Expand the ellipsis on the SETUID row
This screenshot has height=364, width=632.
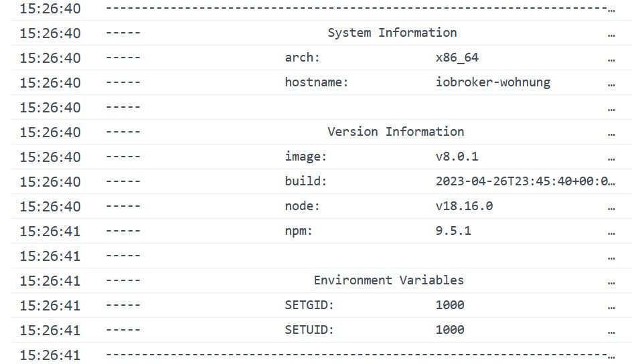point(611,331)
